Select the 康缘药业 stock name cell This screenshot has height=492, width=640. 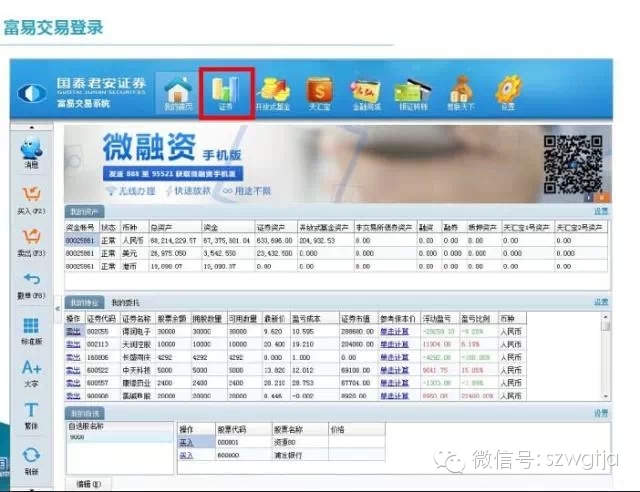(138, 383)
